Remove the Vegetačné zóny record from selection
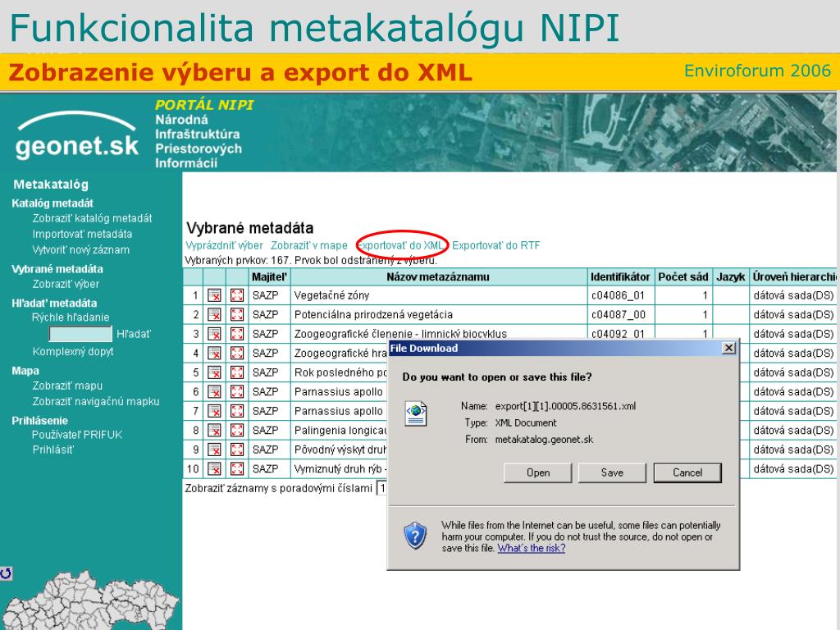 pyautogui.click(x=214, y=295)
